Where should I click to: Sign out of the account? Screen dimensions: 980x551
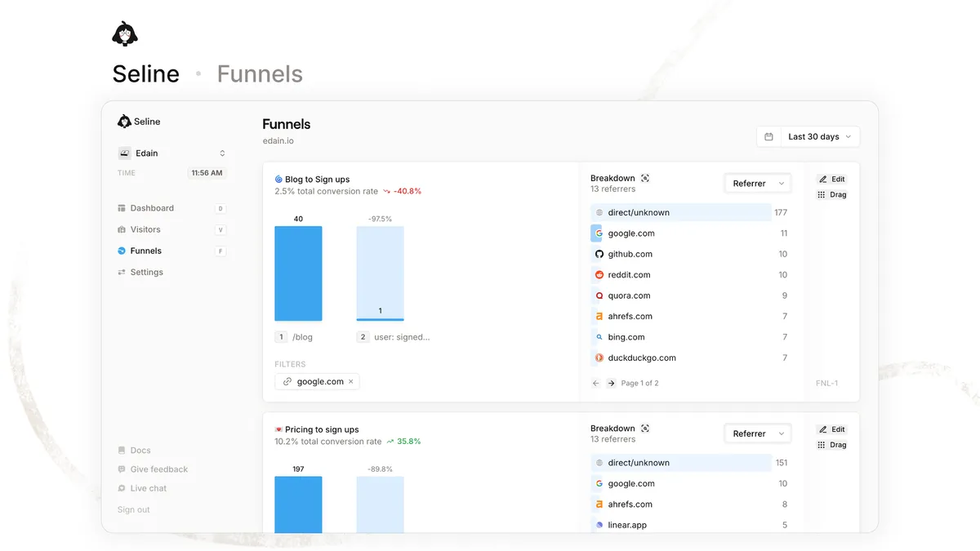134,509
